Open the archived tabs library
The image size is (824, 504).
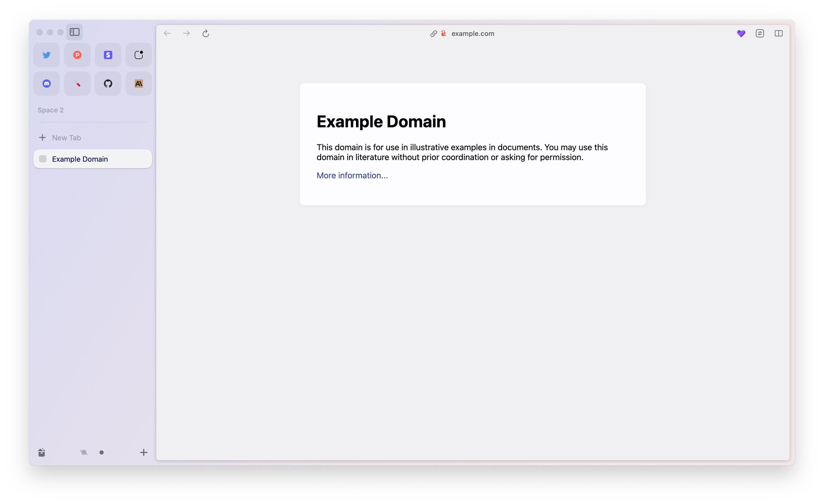[x=41, y=452]
